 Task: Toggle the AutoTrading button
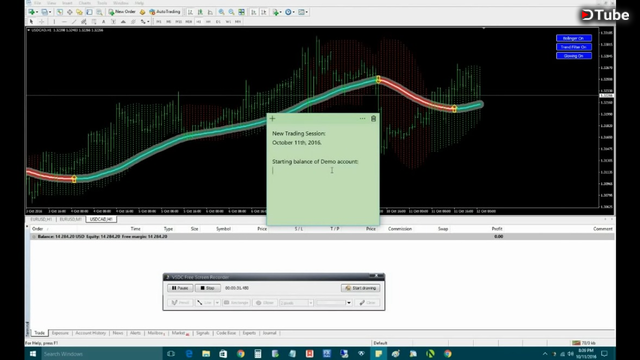click(164, 12)
